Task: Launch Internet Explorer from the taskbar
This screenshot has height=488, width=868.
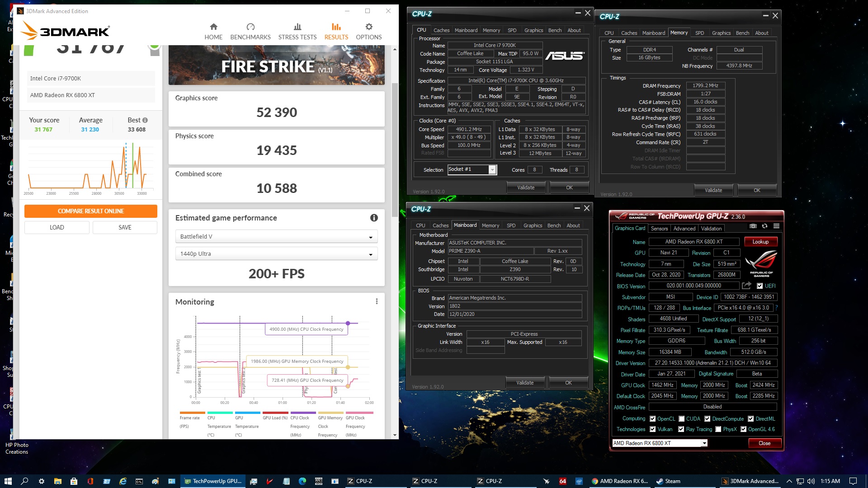Action: (x=123, y=481)
